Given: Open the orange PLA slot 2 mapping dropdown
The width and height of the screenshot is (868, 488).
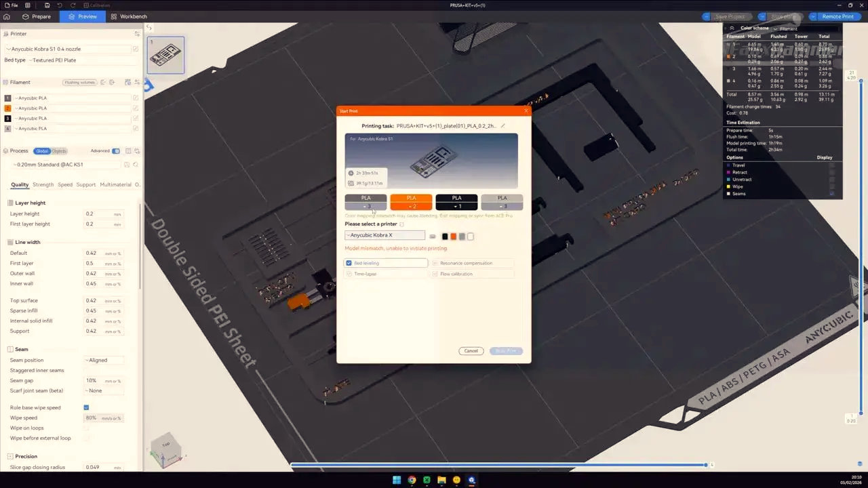Looking at the screenshot, I should pyautogui.click(x=411, y=206).
